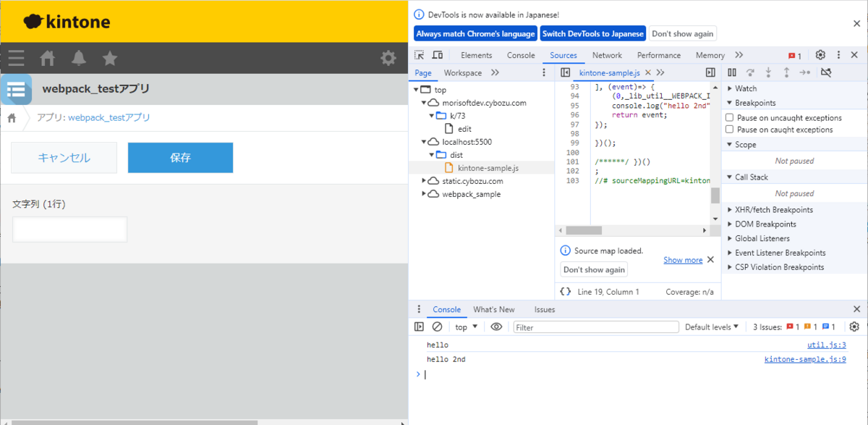868x425 pixels.
Task: Switch to the Network tab
Action: [x=607, y=55]
